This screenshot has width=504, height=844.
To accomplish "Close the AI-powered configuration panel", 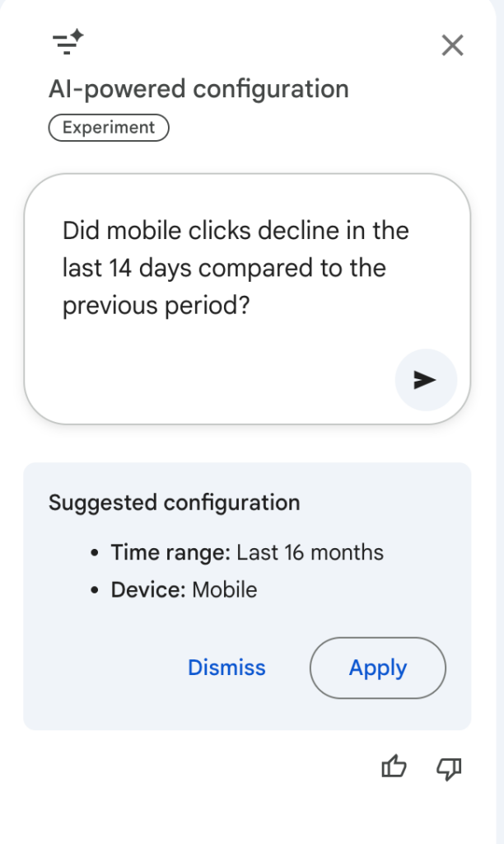I will pos(452,45).
